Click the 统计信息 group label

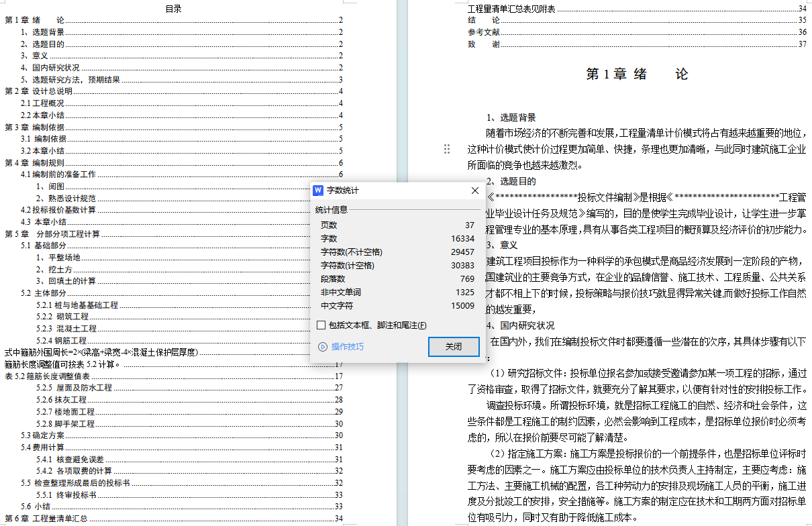[x=332, y=210]
